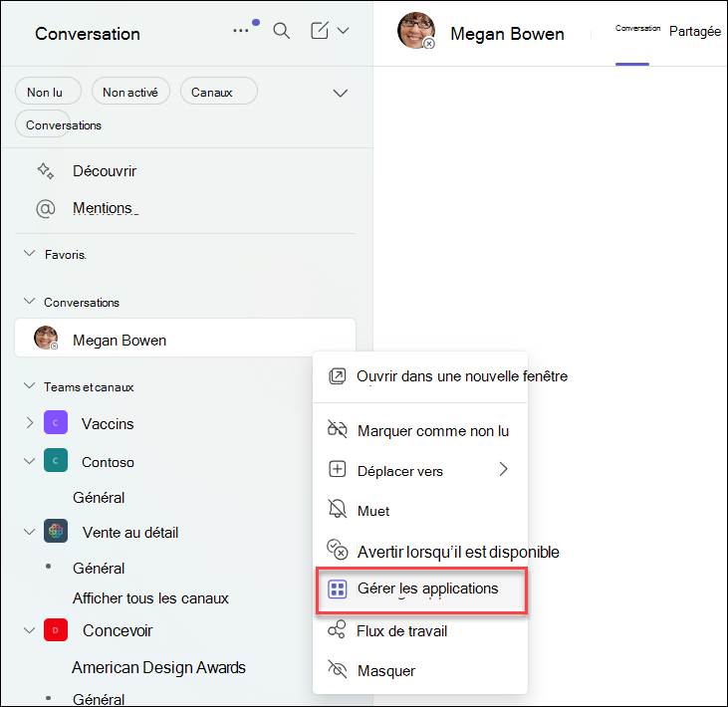Image resolution: width=728 pixels, height=707 pixels.
Task: Open the Contoso team
Action: click(108, 462)
